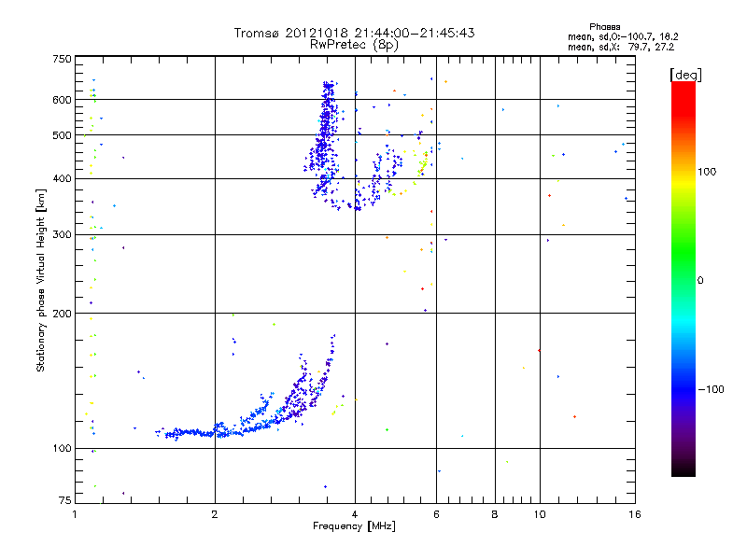Click the colorbar tick label '-100'
This screenshot has height=560, width=747.
tap(711, 389)
